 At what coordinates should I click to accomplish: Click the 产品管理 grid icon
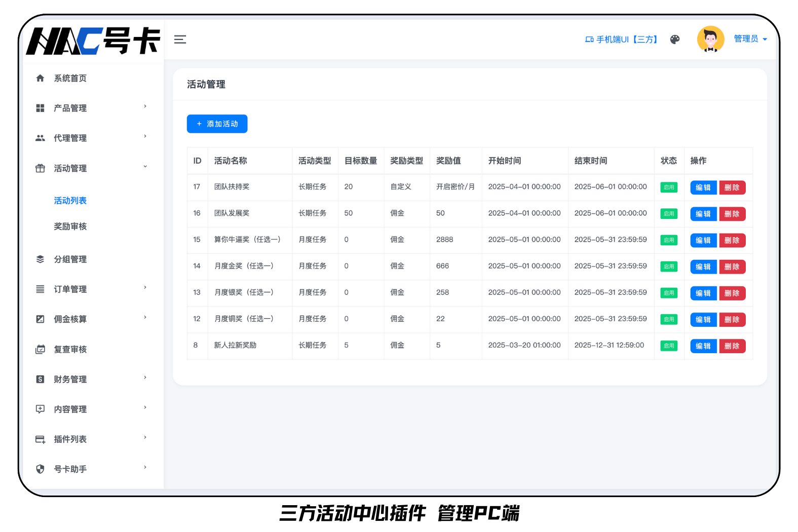click(x=41, y=108)
